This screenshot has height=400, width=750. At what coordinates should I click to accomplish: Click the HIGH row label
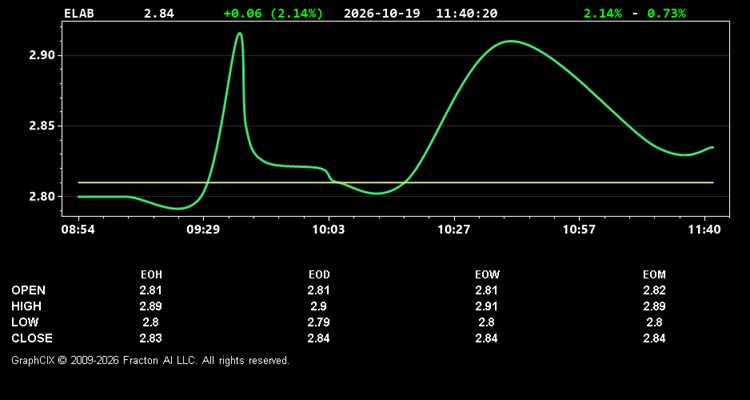[x=26, y=306]
